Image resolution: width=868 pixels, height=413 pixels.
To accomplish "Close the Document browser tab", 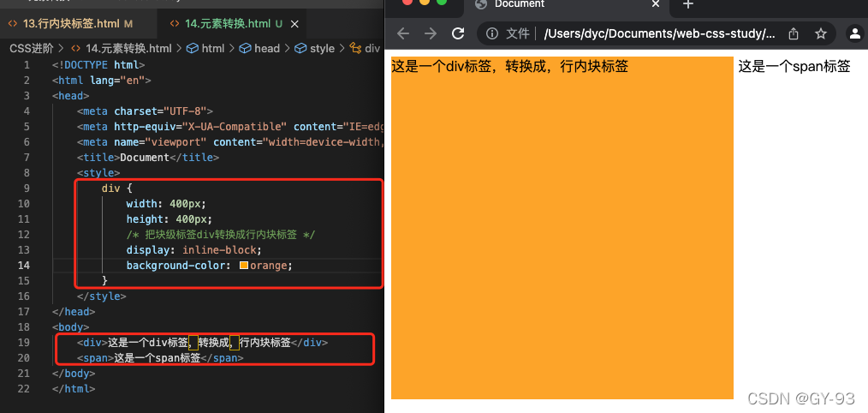I will pyautogui.click(x=656, y=4).
